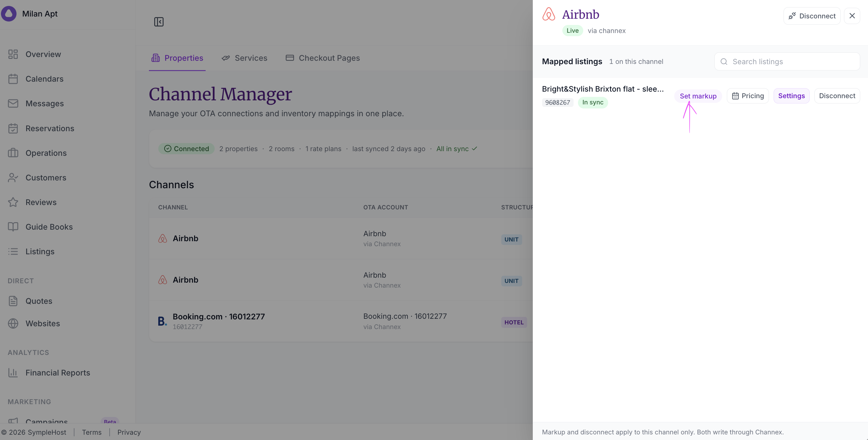The image size is (868, 440).
Task: Open Reservations in the sidebar
Action: coord(41,128)
